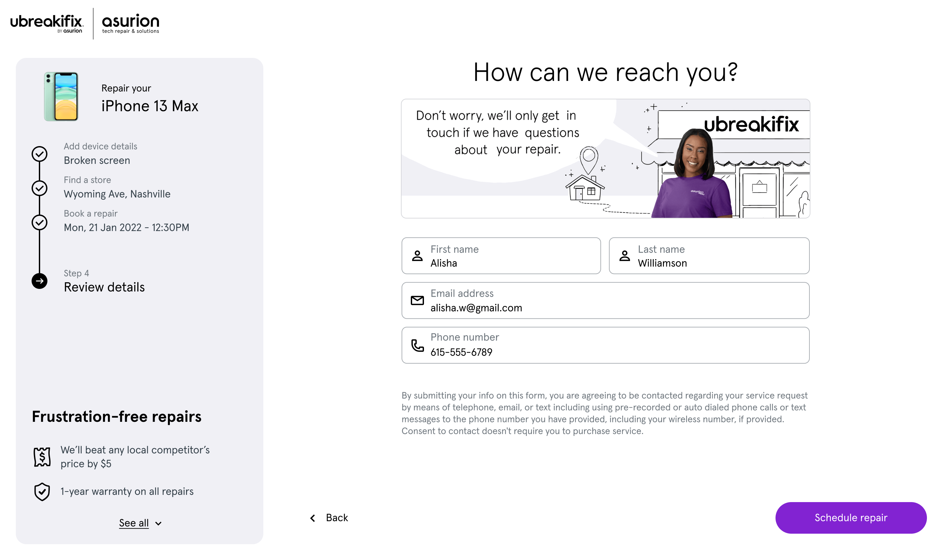Click the iPhone 13 Max title text
The width and height of the screenshot is (948, 560).
[149, 106]
